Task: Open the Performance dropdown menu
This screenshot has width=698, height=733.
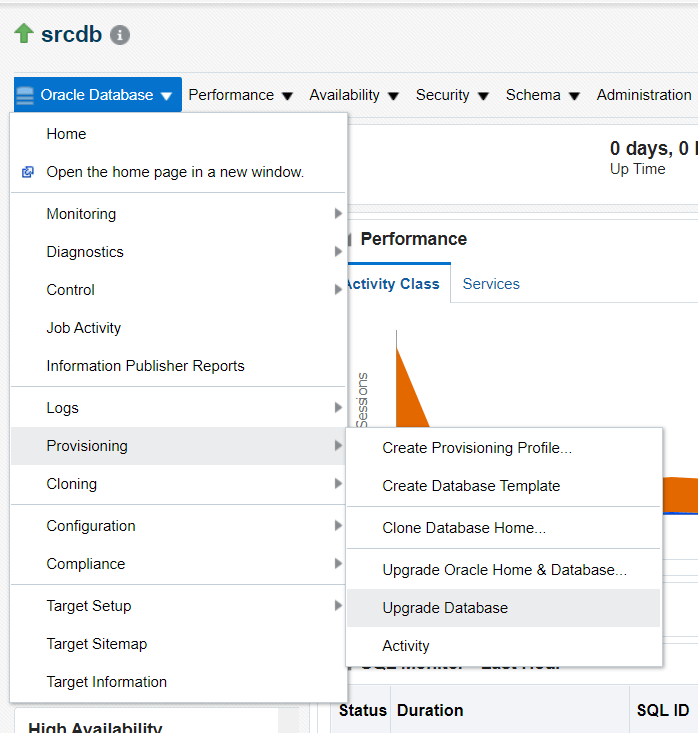Action: (240, 95)
